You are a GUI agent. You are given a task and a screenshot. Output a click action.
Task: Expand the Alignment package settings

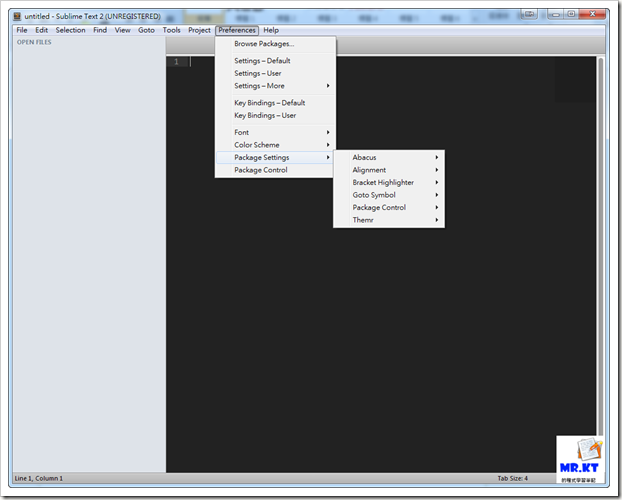coord(389,170)
